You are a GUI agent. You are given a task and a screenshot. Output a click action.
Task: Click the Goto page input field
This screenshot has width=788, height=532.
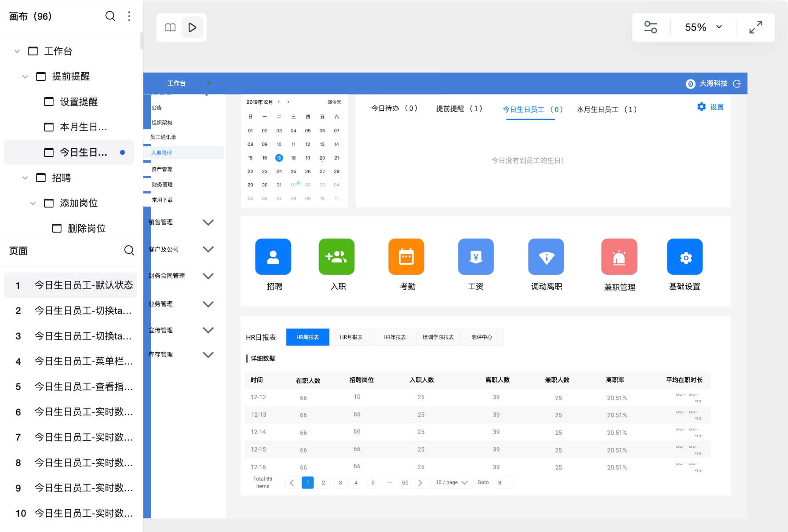click(503, 482)
